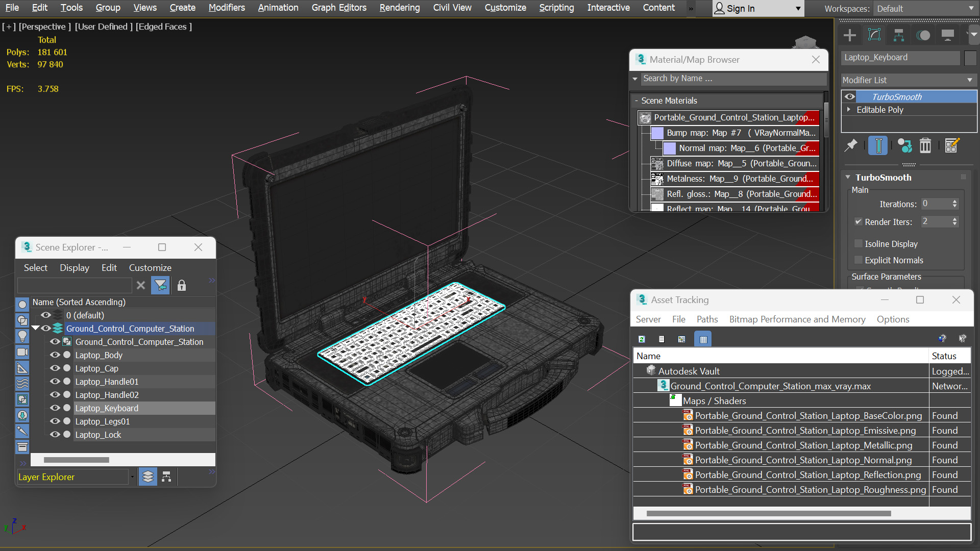Toggle shapes filter in Scene Explorer sidebar
The width and height of the screenshot is (980, 551).
22,320
